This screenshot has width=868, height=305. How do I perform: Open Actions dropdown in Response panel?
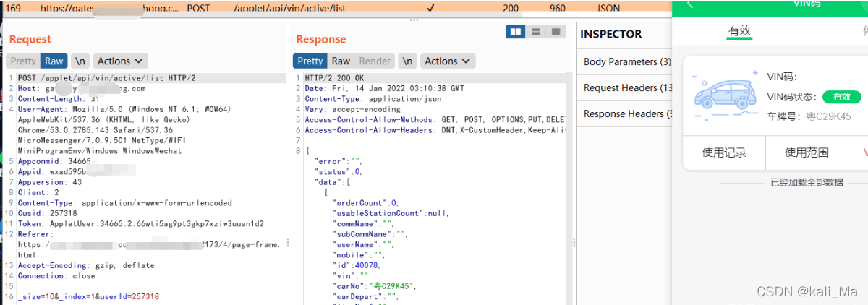coord(448,61)
